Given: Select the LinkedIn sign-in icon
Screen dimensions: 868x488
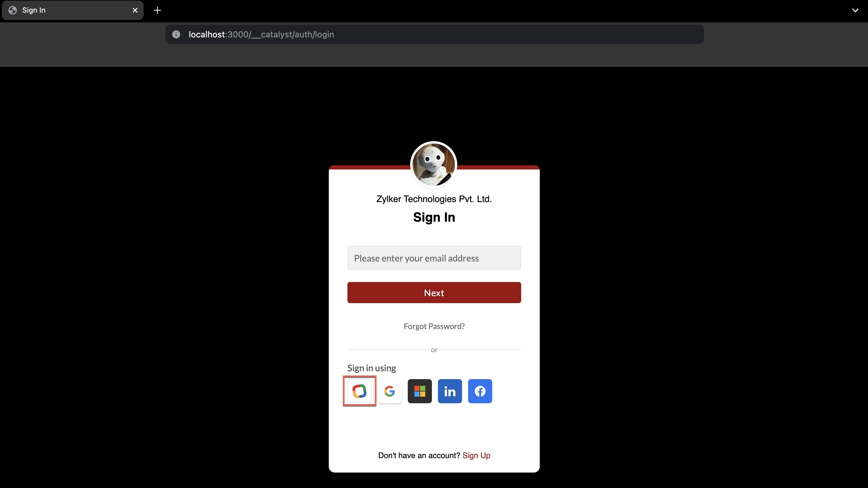Looking at the screenshot, I should point(450,391).
